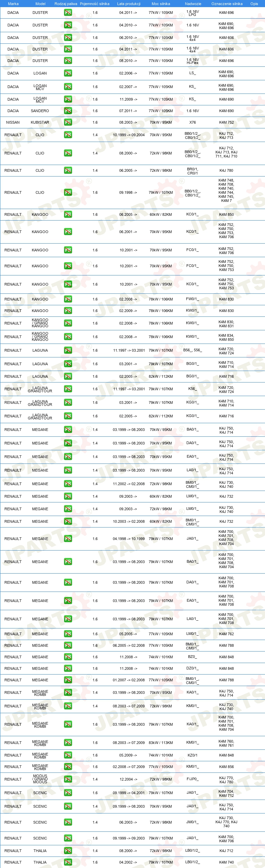Click fuel icon for Duster 1.6 16V LPG
This screenshot has width=265, height=868.
pyautogui.click(x=68, y=13)
